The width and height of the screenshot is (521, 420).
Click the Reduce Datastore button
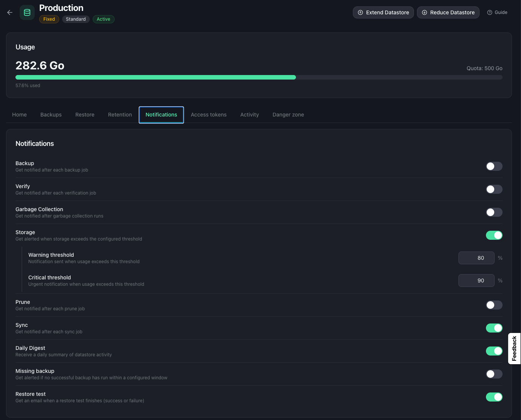point(448,12)
